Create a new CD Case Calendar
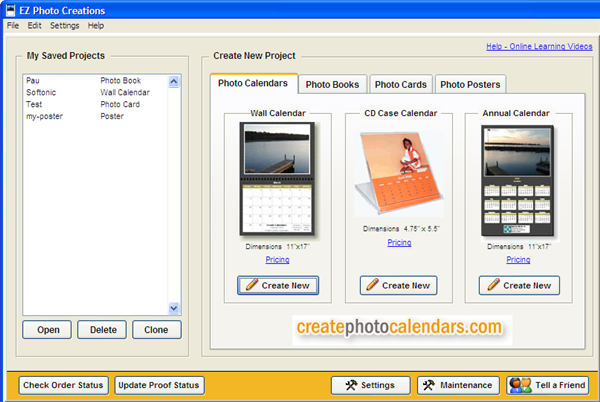Viewport: 600px width, 402px height. 399,285
